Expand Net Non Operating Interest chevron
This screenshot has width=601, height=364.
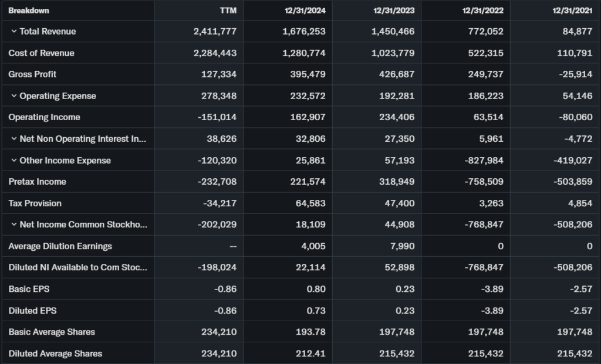[x=13, y=139]
